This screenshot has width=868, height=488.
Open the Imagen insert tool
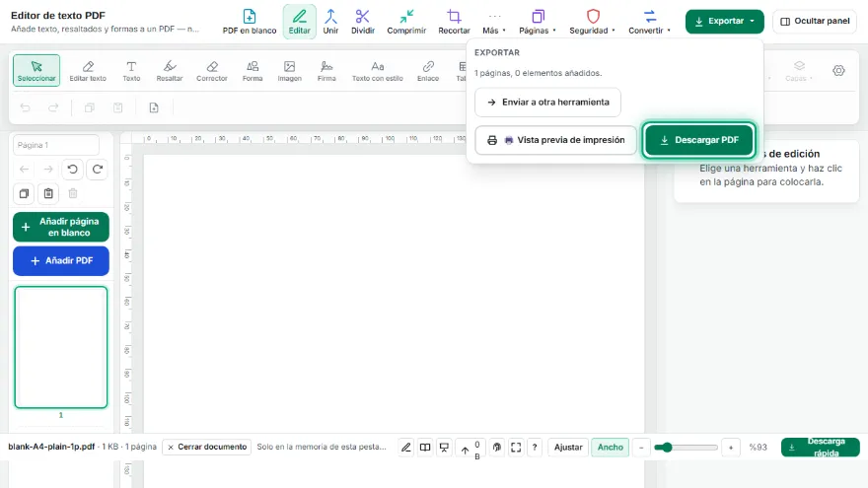tap(290, 71)
